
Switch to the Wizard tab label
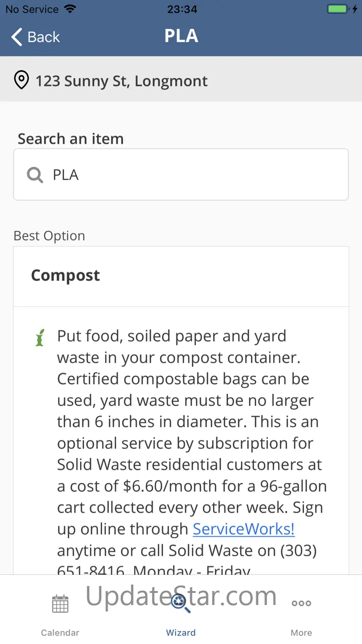tap(181, 632)
